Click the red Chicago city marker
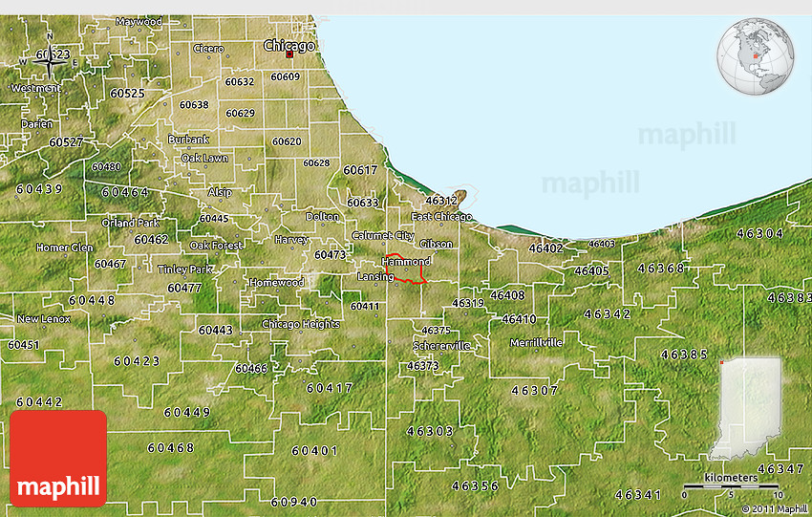The image size is (812, 517). (x=289, y=55)
